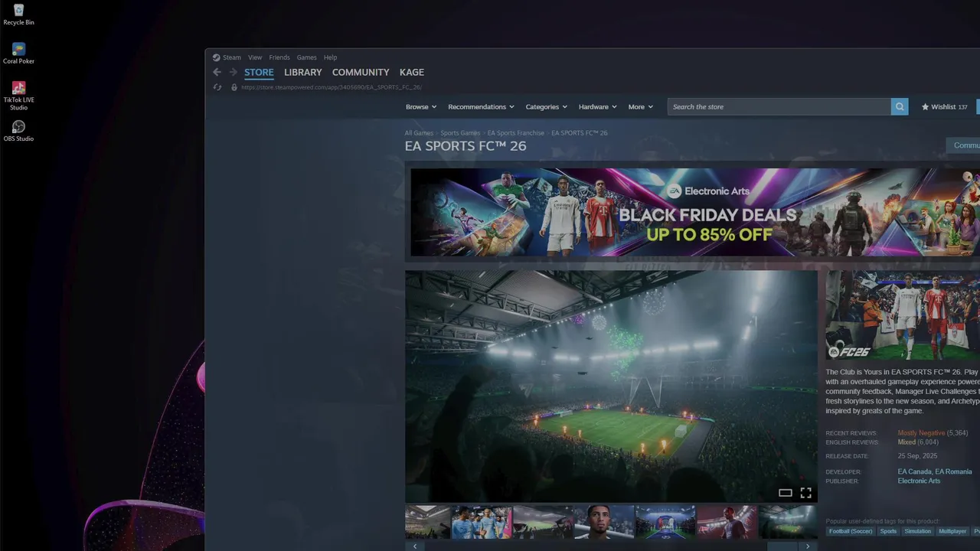The image size is (980, 551).
Task: Open the Wishlist 137 button
Action: click(x=945, y=107)
